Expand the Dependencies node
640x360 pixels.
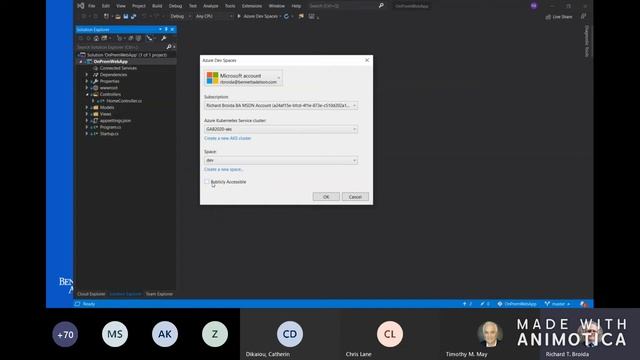pos(87,75)
